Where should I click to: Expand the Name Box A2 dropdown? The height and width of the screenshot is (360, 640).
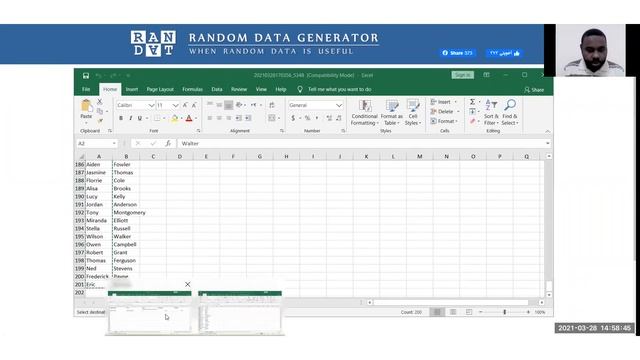[114, 144]
